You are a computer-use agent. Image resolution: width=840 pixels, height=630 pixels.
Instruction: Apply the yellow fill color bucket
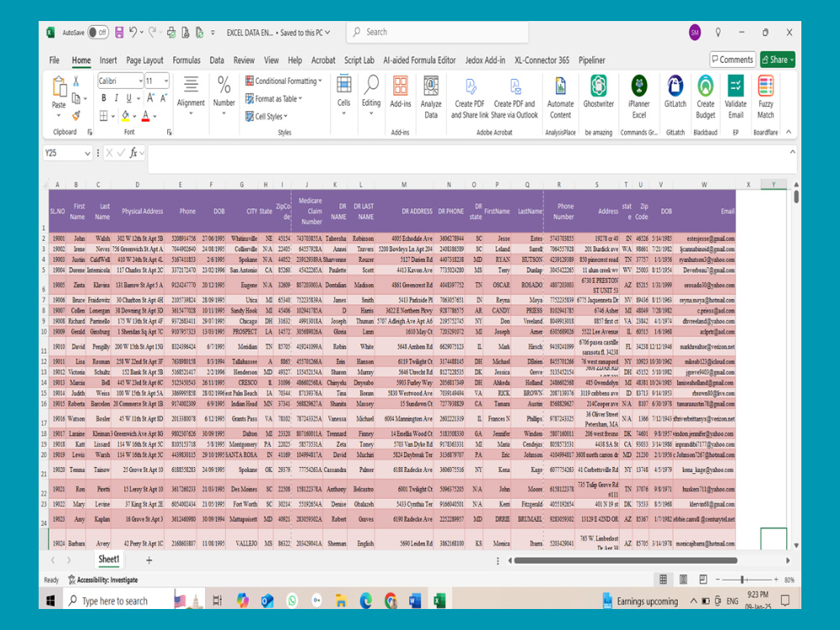coord(125,116)
